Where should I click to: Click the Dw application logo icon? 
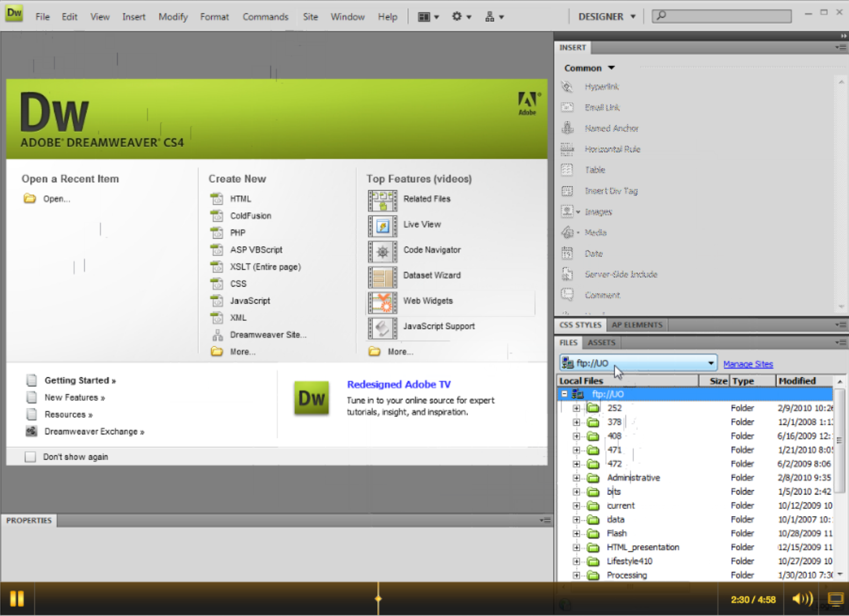[14, 13]
